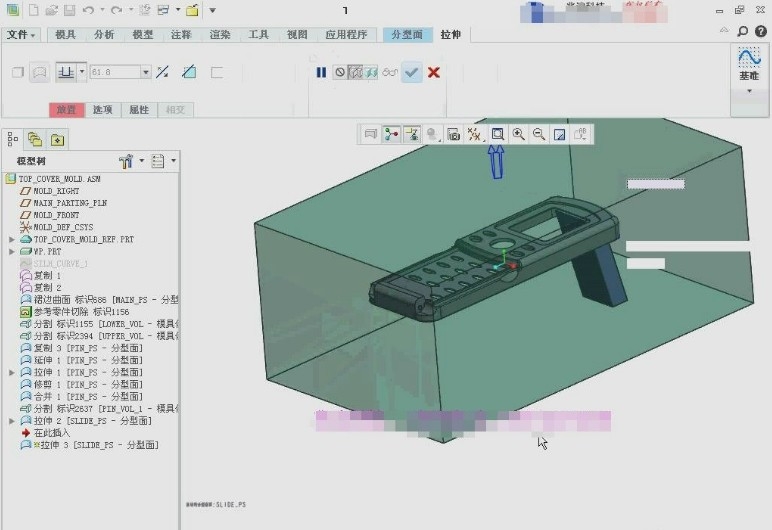Toggle the thicken sketch option
772x530 pixels.
tap(217, 72)
